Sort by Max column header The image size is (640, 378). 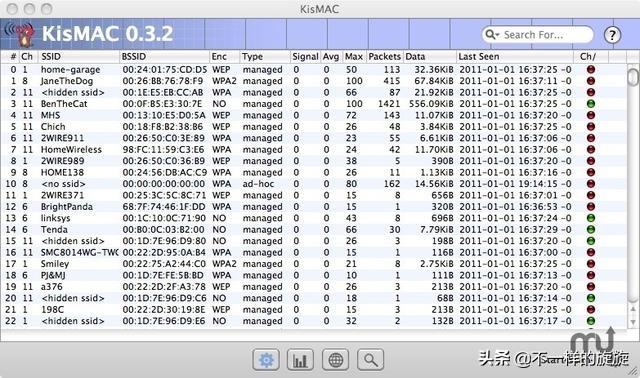[353, 56]
